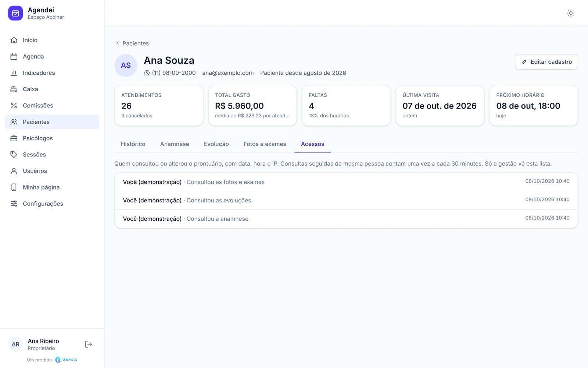Click the Caixa cash register icon
This screenshot has width=588, height=368.
coord(14,89)
